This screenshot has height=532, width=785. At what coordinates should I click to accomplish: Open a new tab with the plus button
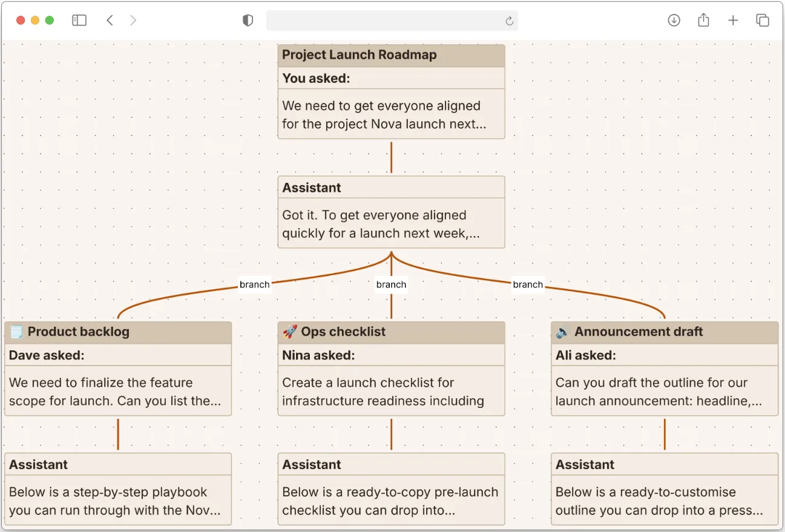pos(732,20)
